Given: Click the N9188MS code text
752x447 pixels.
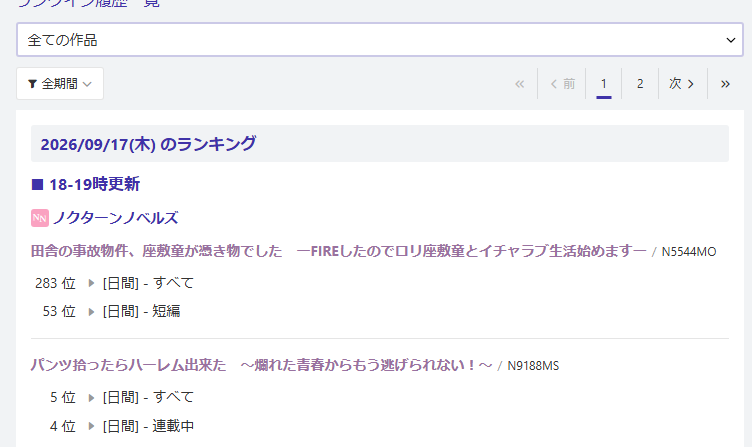Looking at the screenshot, I should (x=533, y=366).
